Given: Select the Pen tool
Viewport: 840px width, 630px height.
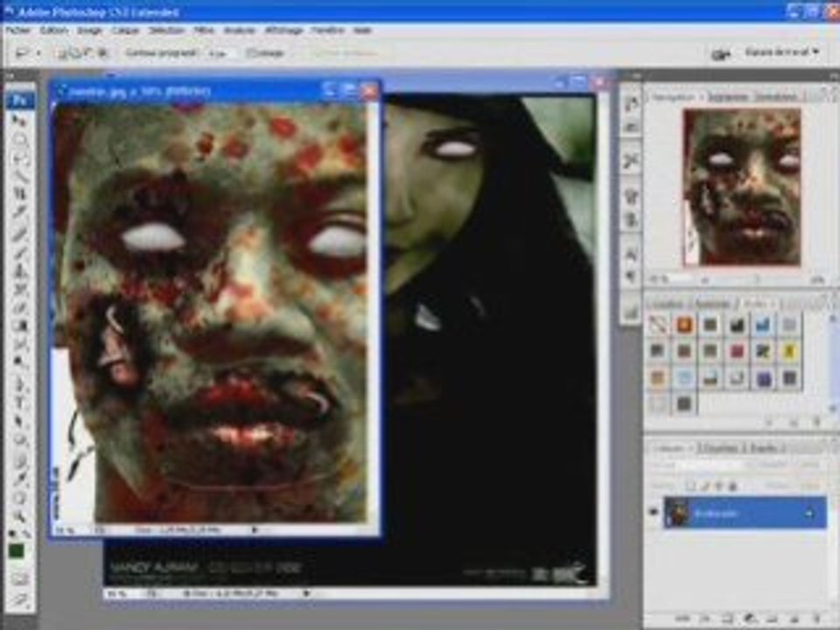Looking at the screenshot, I should point(20,382).
